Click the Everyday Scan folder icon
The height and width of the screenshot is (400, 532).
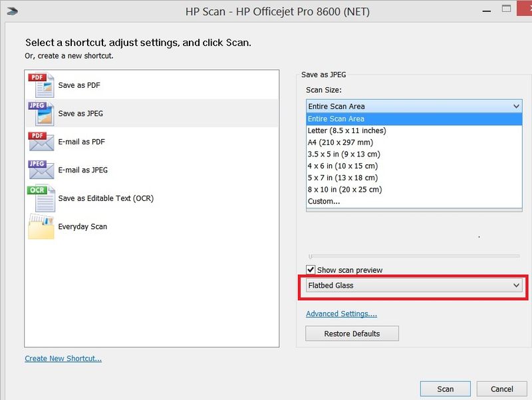[41, 226]
